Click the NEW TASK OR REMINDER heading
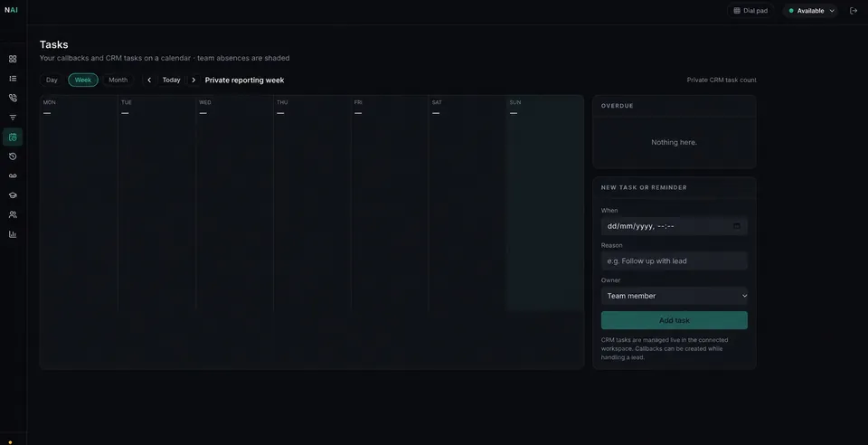868x445 pixels. 644,187
